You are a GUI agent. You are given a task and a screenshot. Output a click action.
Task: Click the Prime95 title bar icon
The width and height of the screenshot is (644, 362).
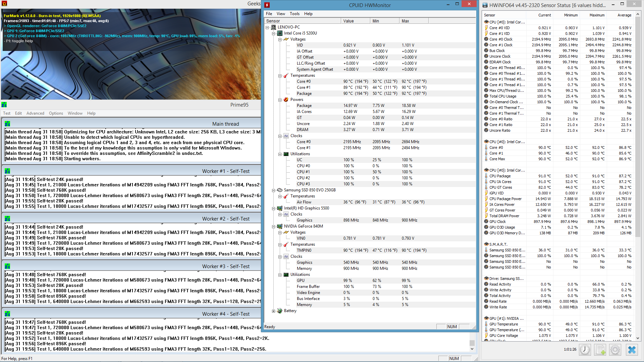pos(4,105)
